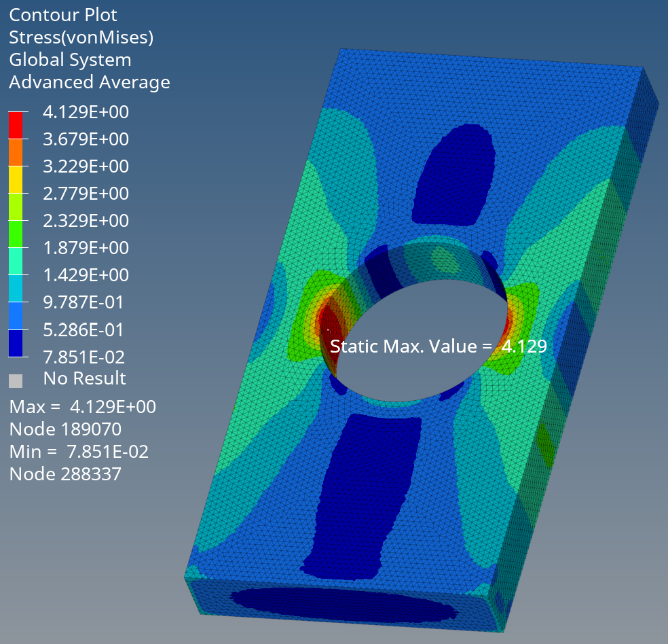Click legend value 1.879E+00
668x644 pixels.
point(86,248)
